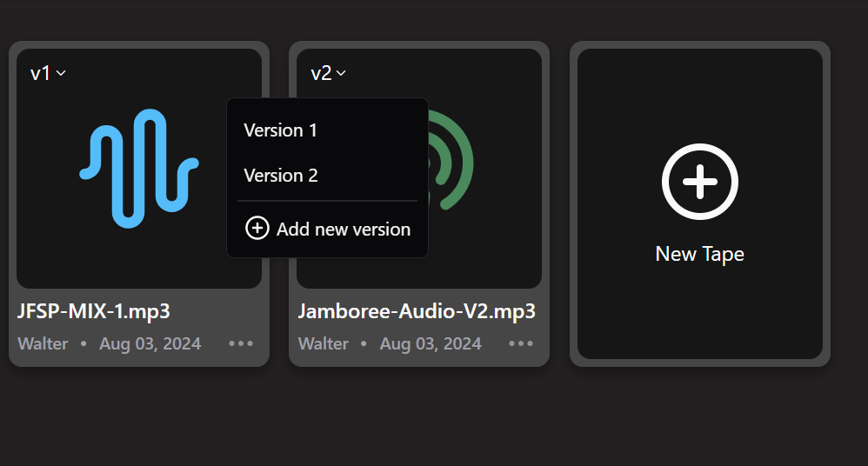The height and width of the screenshot is (466, 868).
Task: Select Version 1 from the menu
Action: [280, 130]
